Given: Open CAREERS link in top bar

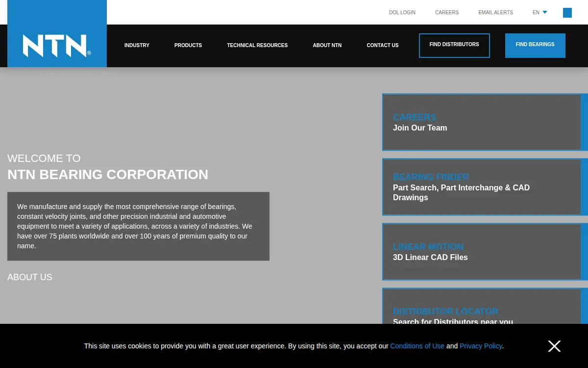Looking at the screenshot, I should [x=447, y=12].
